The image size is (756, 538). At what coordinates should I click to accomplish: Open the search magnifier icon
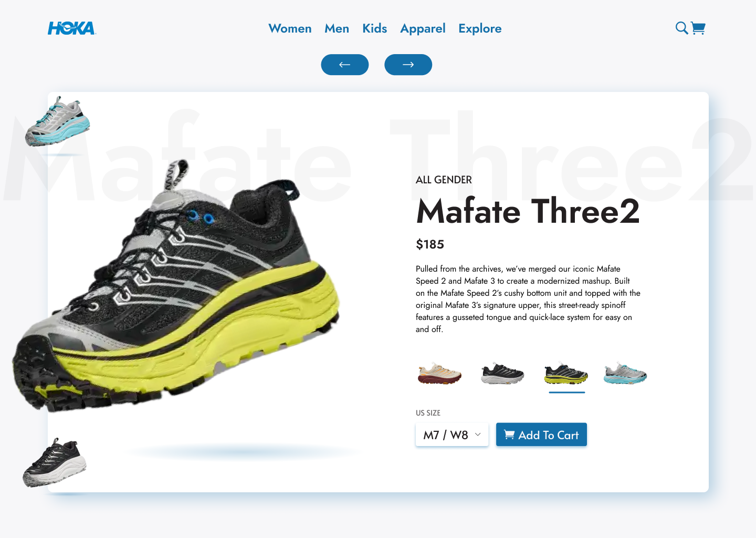click(681, 28)
